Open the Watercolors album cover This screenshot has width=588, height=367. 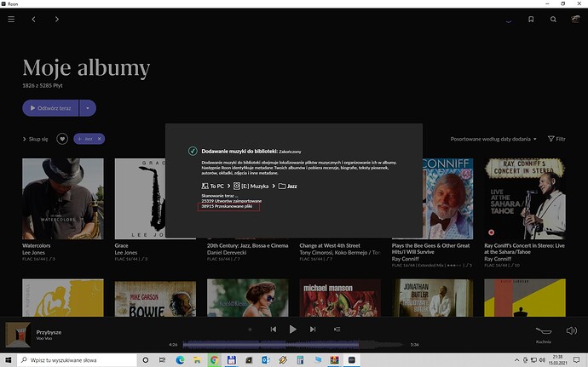[63, 198]
